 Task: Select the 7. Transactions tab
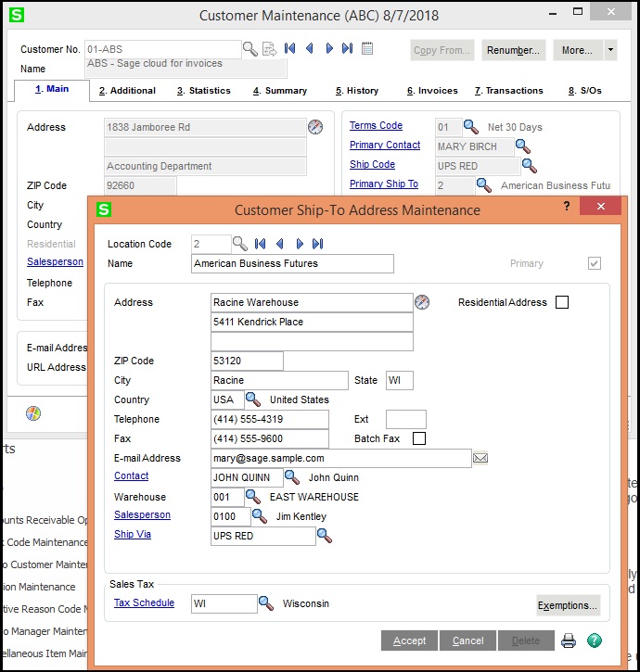(x=508, y=91)
